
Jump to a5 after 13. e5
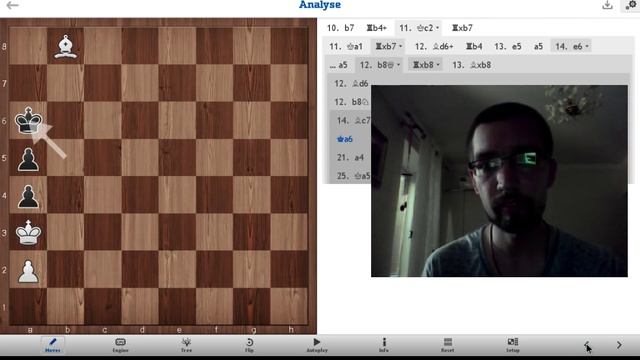tap(538, 46)
